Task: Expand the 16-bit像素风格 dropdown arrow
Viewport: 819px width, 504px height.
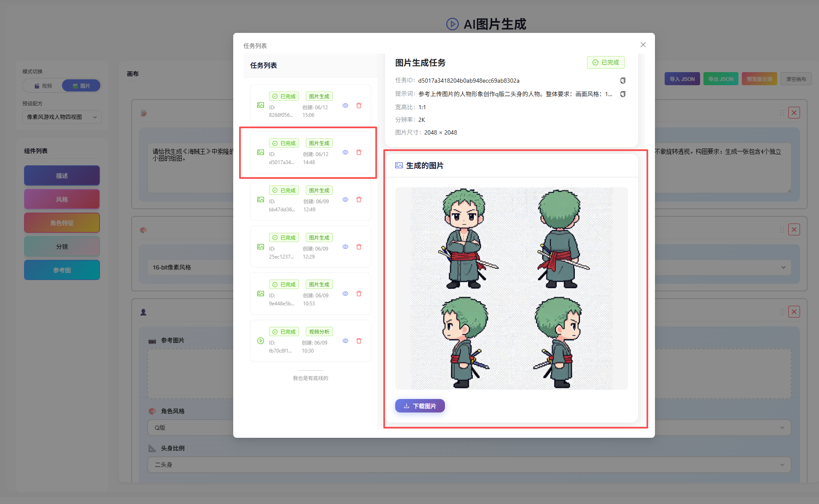Action: (784, 267)
